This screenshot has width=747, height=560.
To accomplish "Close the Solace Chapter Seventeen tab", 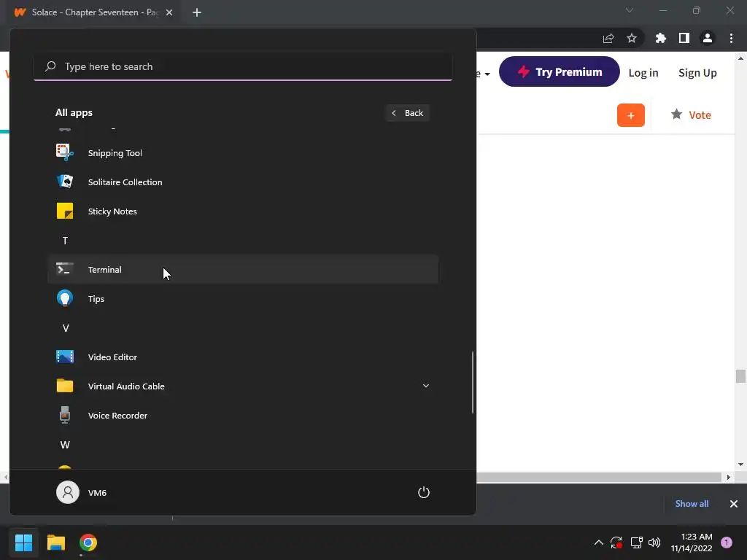I will 169,12.
